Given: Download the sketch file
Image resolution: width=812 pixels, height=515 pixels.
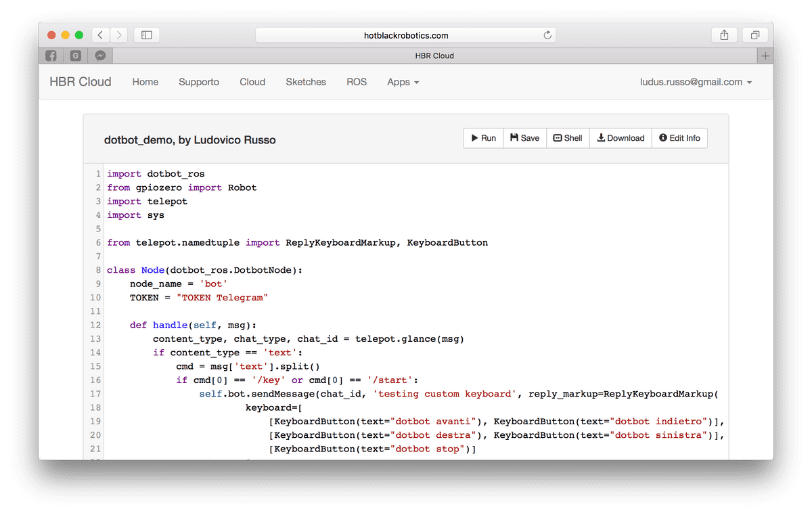Looking at the screenshot, I should coord(621,138).
